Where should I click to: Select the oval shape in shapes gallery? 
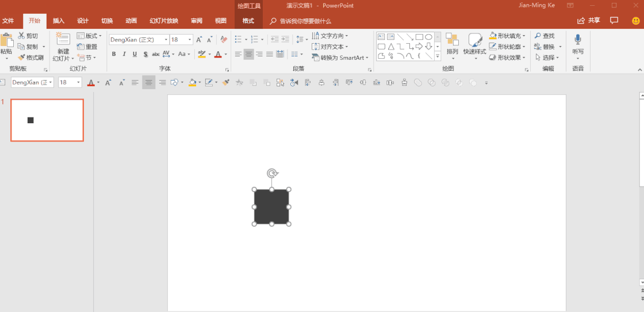428,37
